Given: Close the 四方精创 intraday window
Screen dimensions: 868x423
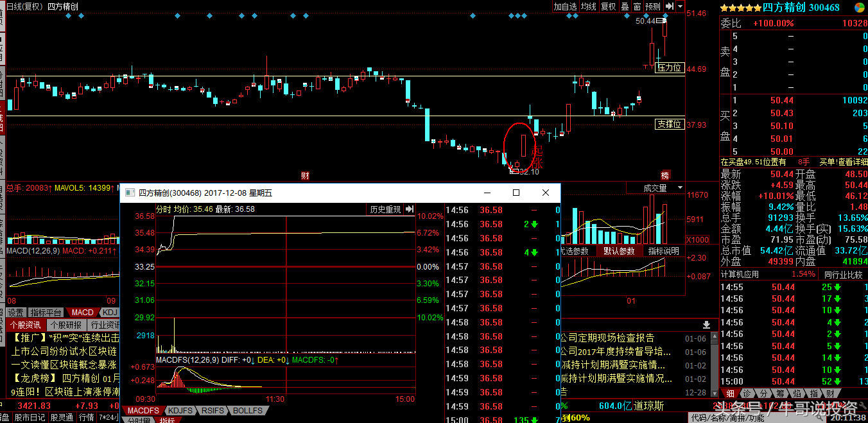Looking at the screenshot, I should point(546,193).
